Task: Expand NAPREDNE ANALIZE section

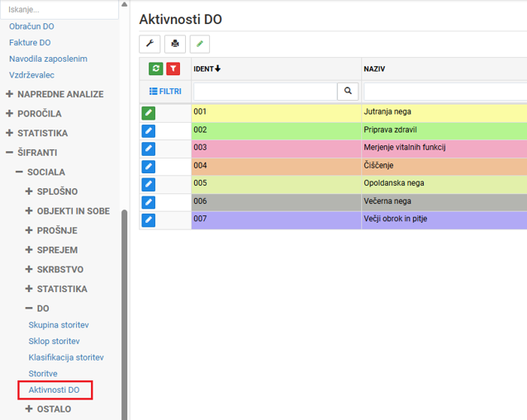Action: coord(55,94)
